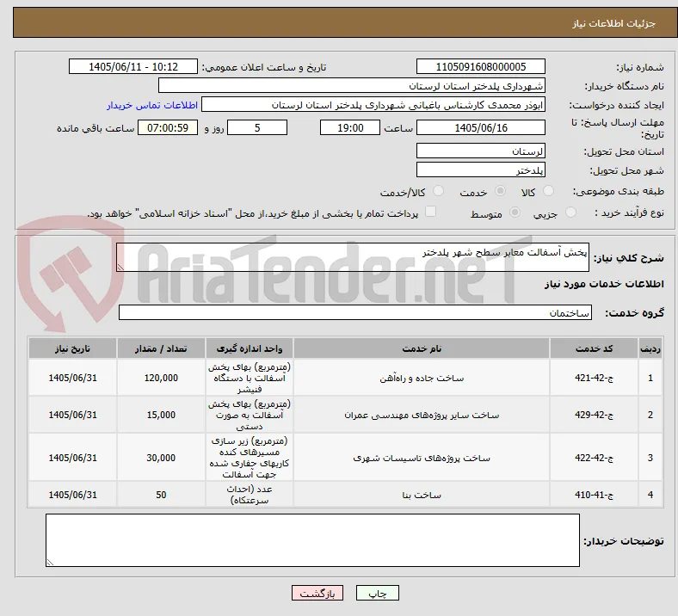Click the شماره نیاز number field

click(481, 66)
